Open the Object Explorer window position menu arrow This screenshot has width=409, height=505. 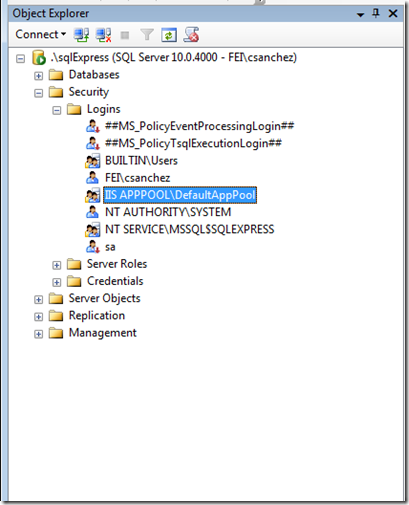pos(360,15)
